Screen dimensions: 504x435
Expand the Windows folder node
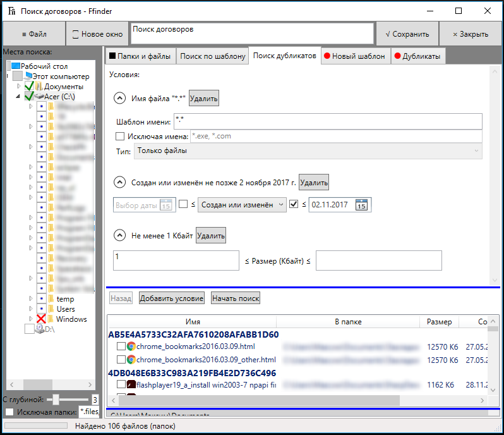pyautogui.click(x=31, y=319)
